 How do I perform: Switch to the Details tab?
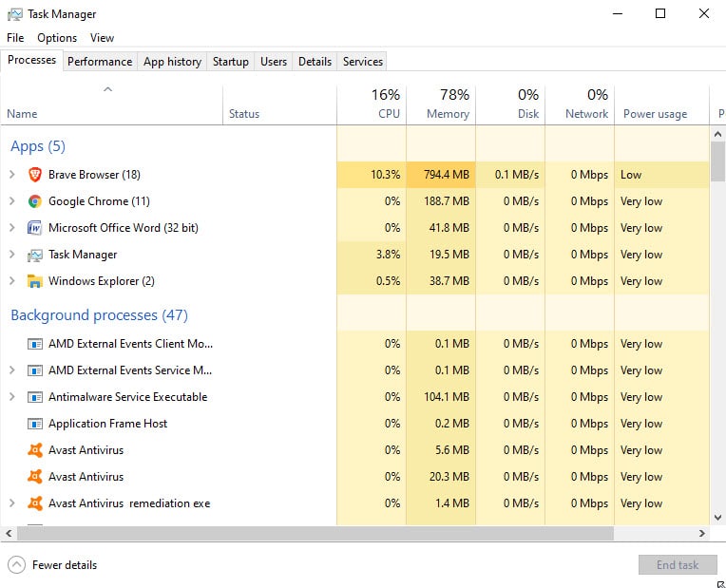(315, 62)
